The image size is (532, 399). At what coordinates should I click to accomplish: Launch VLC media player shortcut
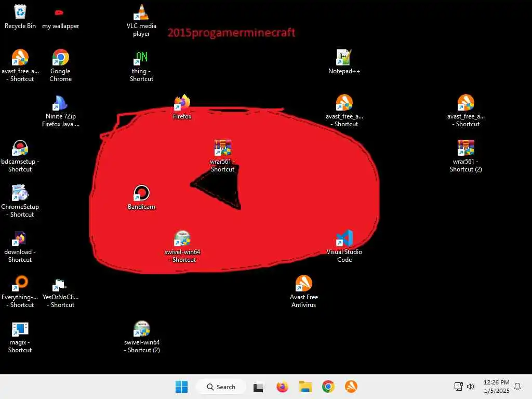pos(141,20)
